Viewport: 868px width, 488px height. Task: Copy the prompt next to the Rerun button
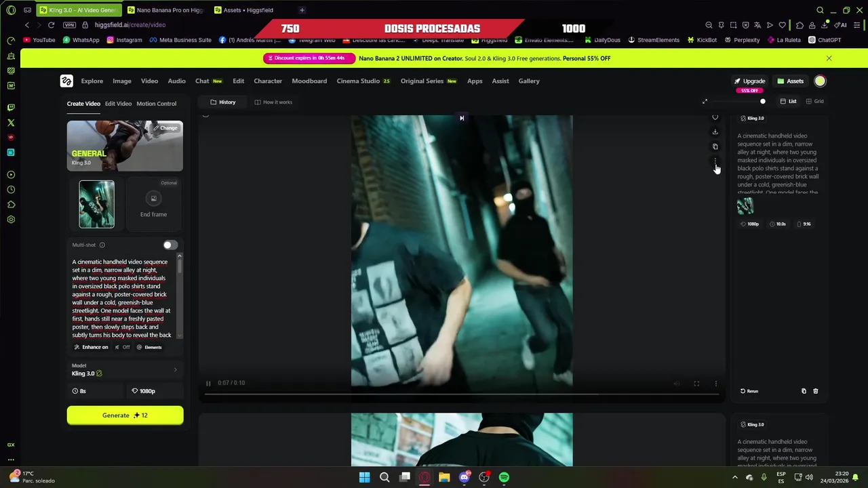(x=804, y=391)
